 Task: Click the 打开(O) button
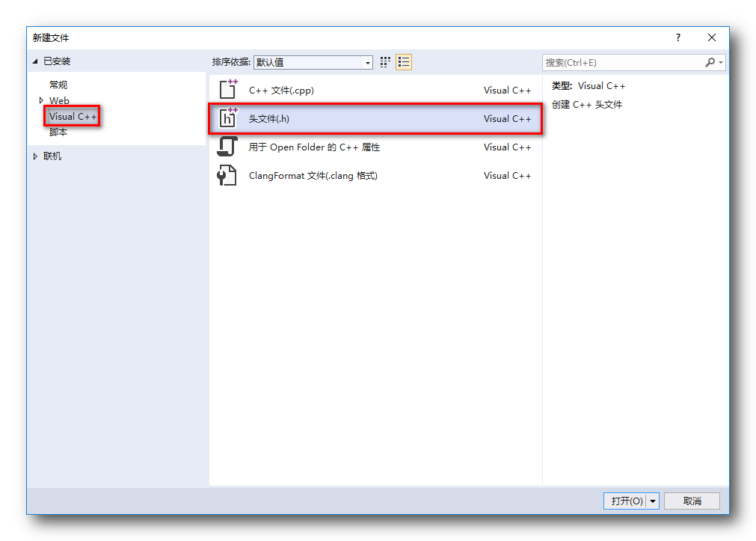coord(626,501)
